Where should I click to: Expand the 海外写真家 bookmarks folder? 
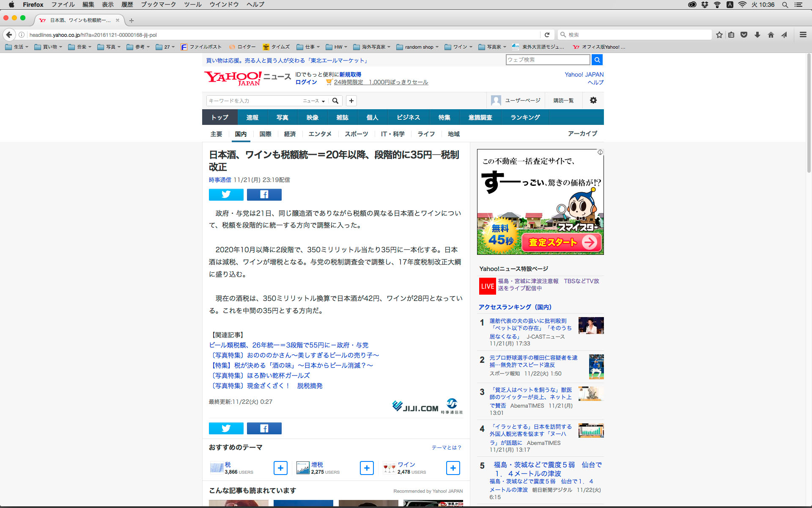click(x=372, y=47)
